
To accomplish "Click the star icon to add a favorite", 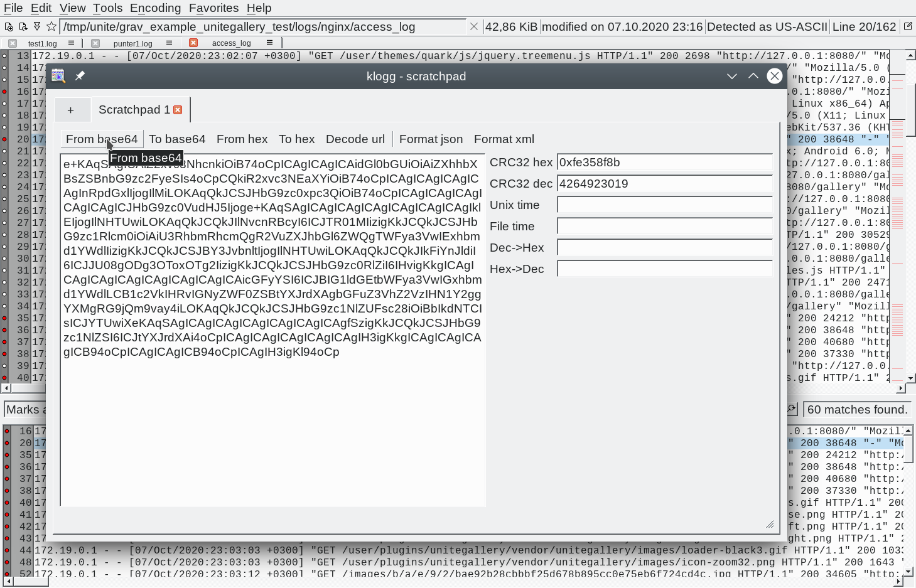I will click(x=51, y=27).
